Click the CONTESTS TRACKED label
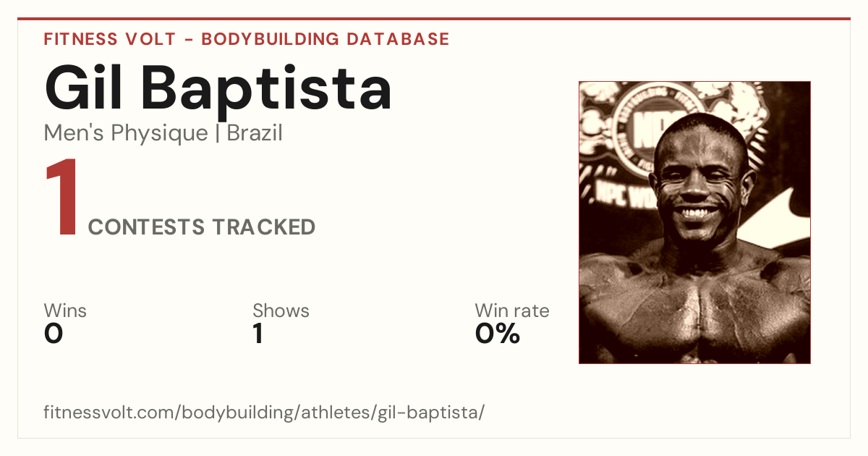Viewport: 868px width, 456px height. pyautogui.click(x=202, y=227)
